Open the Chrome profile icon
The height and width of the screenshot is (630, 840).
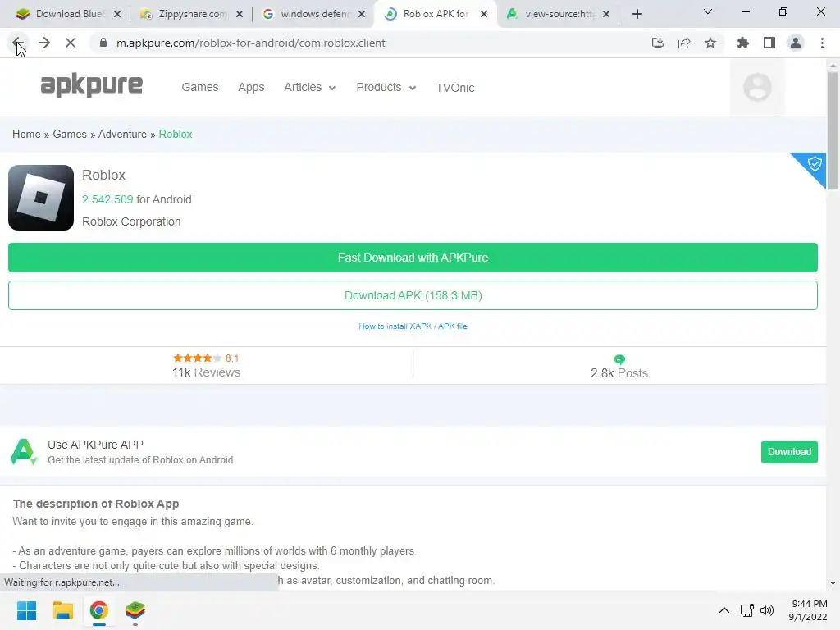[796, 43]
